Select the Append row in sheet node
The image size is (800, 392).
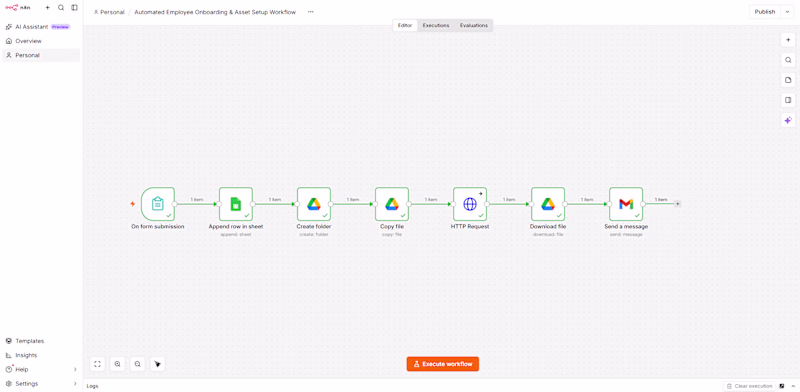pyautogui.click(x=236, y=204)
